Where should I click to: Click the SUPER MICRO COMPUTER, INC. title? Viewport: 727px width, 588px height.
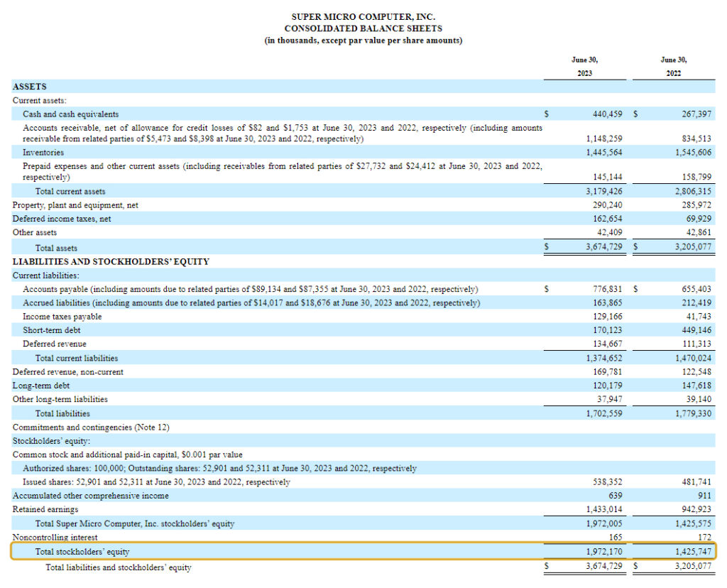pyautogui.click(x=363, y=17)
